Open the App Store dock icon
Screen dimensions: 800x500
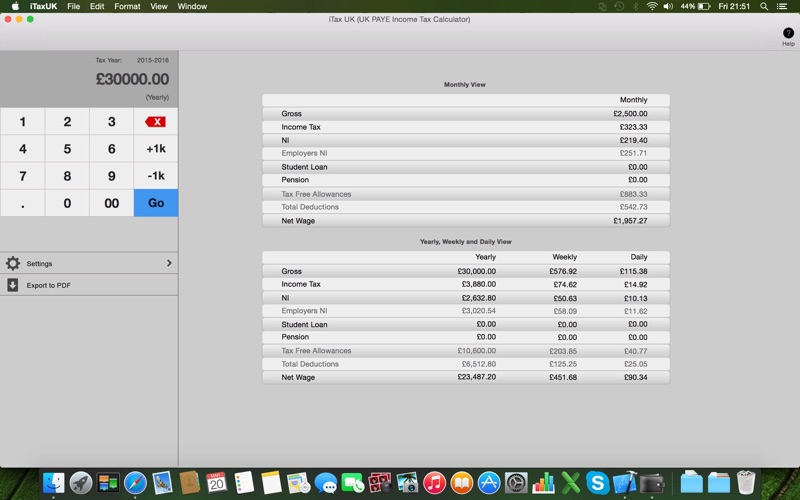489,483
